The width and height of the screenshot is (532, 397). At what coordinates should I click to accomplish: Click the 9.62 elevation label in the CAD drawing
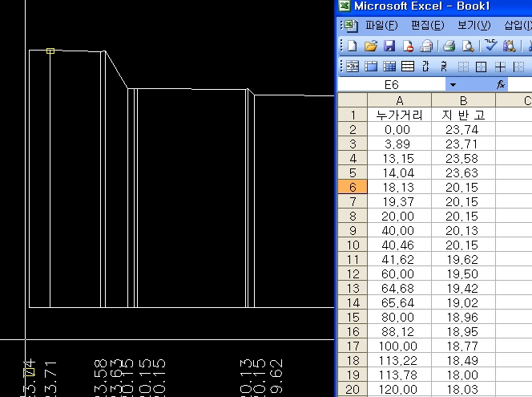(276, 377)
